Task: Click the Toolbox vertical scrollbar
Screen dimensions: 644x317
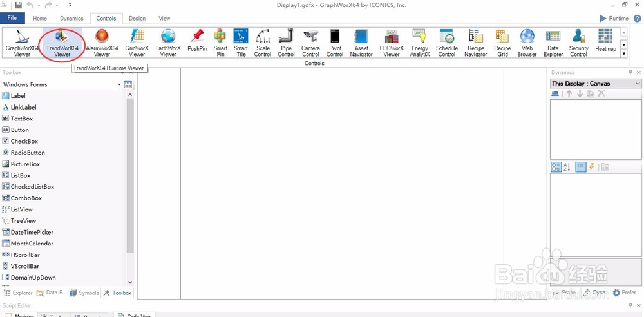Action: [130, 177]
